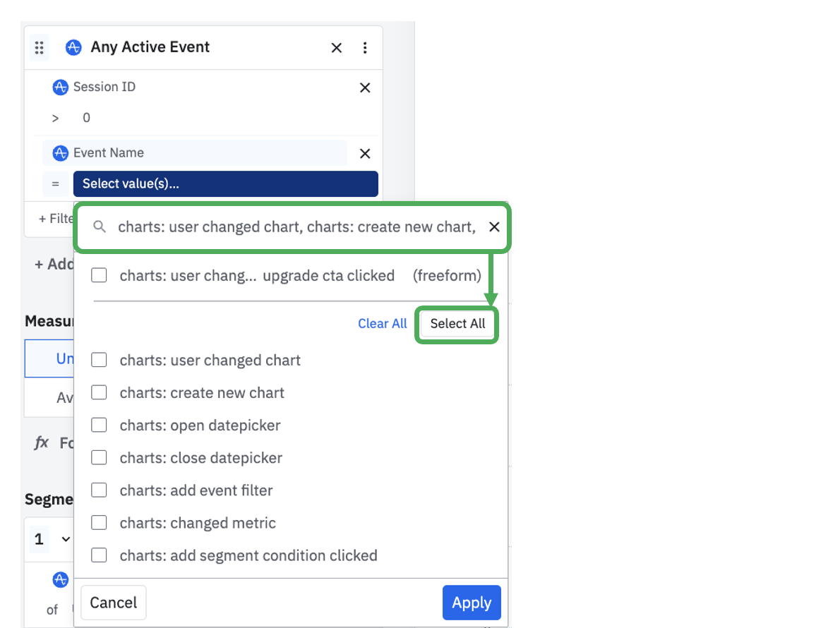Click the magnifier search icon

(x=100, y=227)
